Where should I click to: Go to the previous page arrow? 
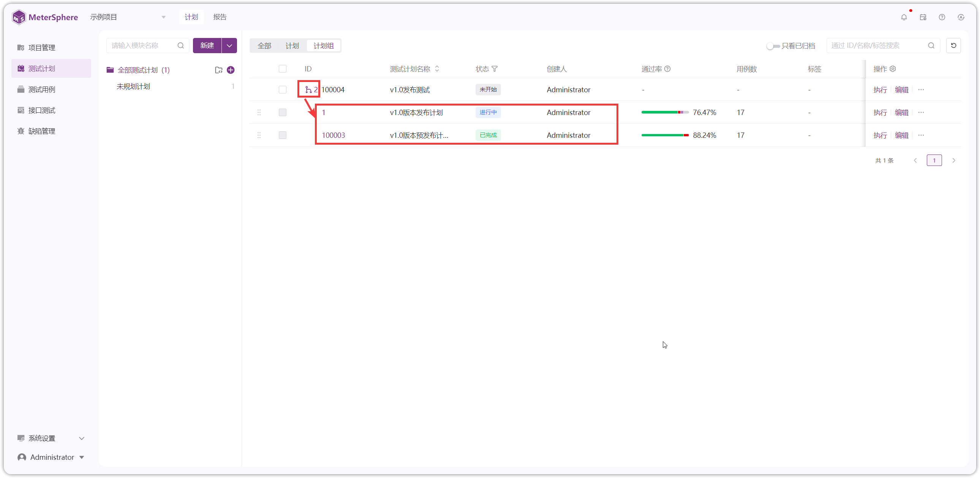[915, 161]
